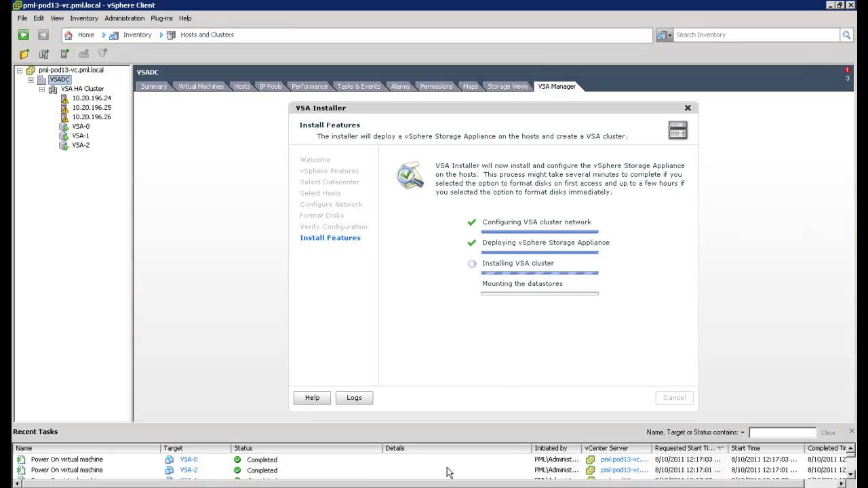Switch to the Tasks & Events tab
This screenshot has width=868, height=488.
pos(359,87)
